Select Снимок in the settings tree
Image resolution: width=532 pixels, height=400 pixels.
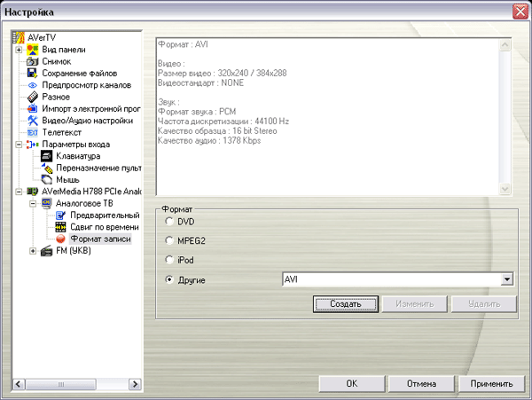(x=57, y=61)
